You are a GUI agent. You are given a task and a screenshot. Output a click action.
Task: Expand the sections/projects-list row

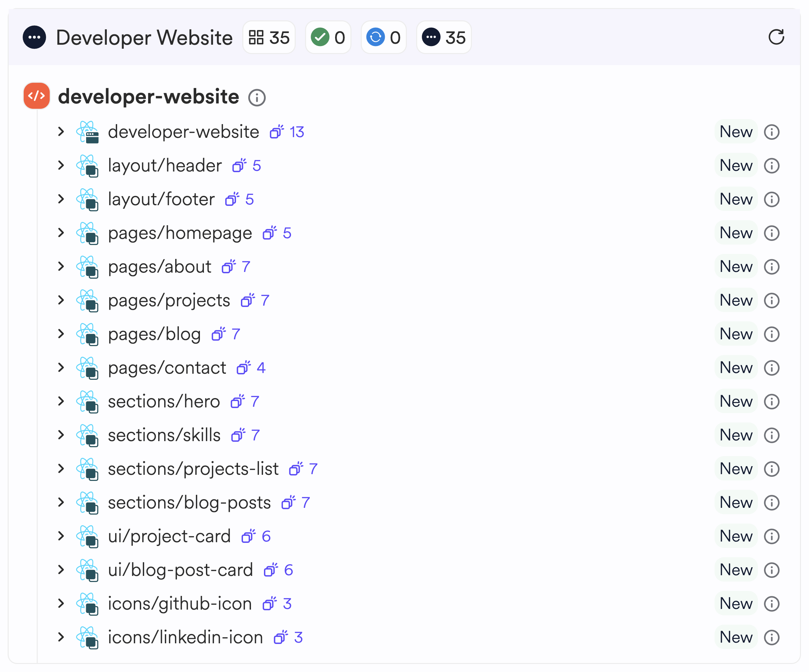tap(61, 469)
